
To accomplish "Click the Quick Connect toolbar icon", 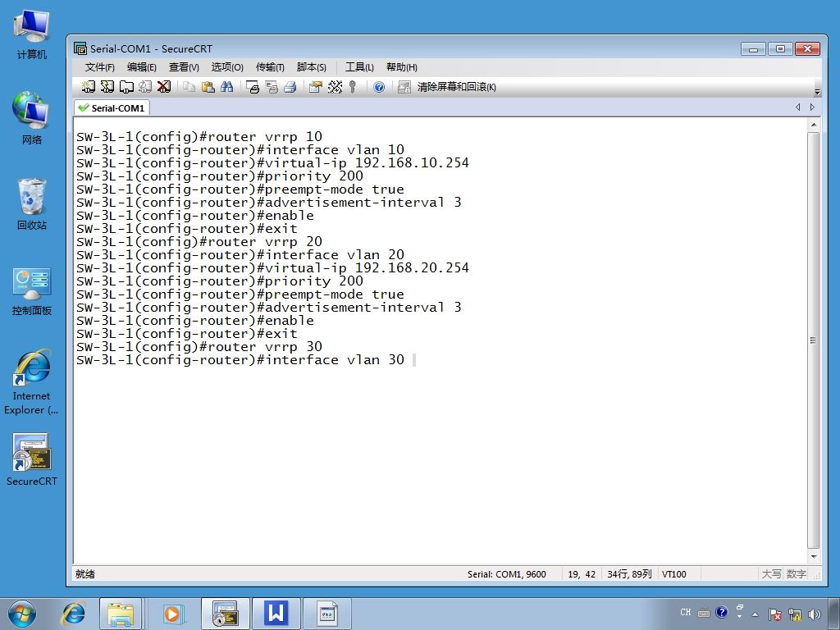I will [x=107, y=87].
